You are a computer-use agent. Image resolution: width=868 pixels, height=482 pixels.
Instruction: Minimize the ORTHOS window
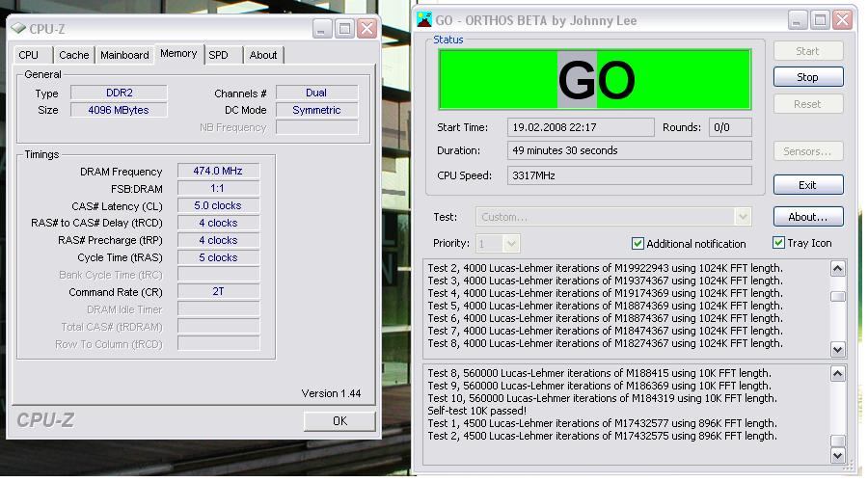pyautogui.click(x=798, y=20)
